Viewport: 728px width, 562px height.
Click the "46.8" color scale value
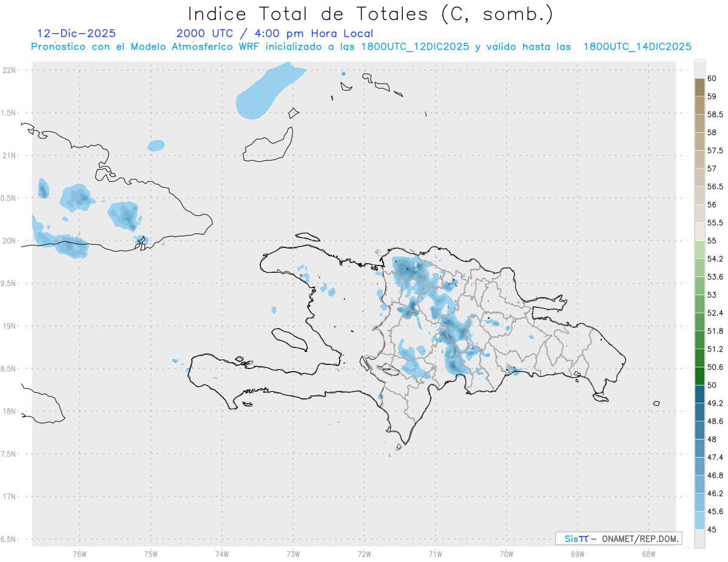(715, 475)
